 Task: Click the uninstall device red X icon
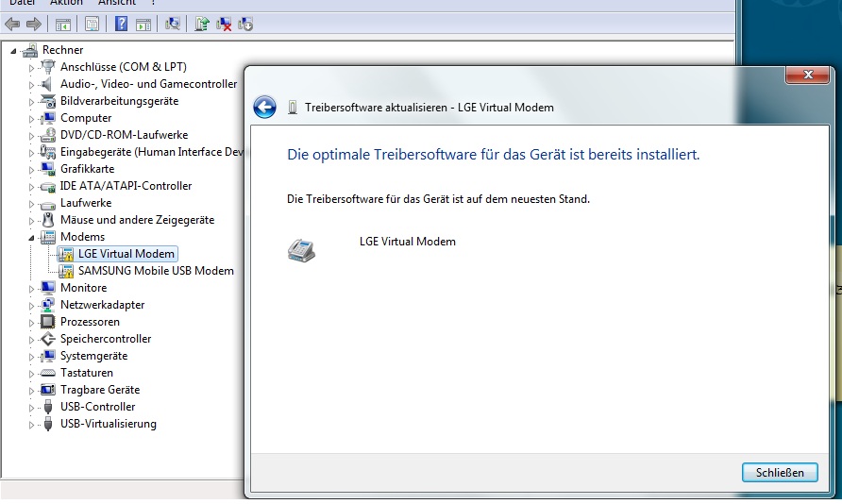click(x=224, y=25)
